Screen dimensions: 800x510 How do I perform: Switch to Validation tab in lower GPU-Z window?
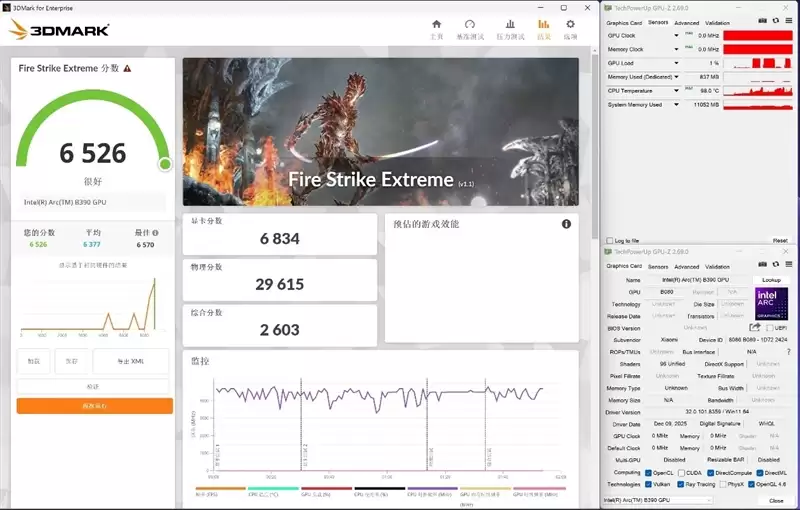pyautogui.click(x=717, y=267)
